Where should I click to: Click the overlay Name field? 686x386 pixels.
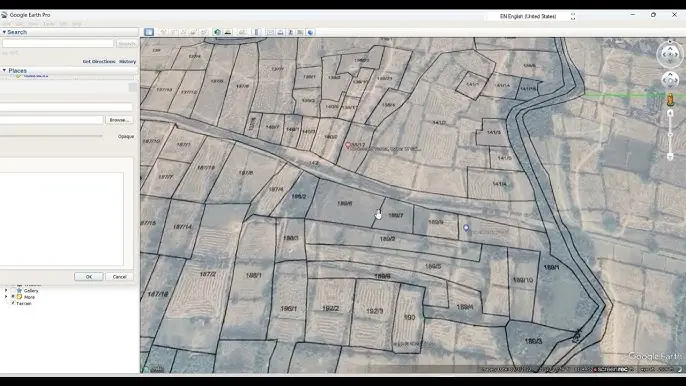click(66, 107)
